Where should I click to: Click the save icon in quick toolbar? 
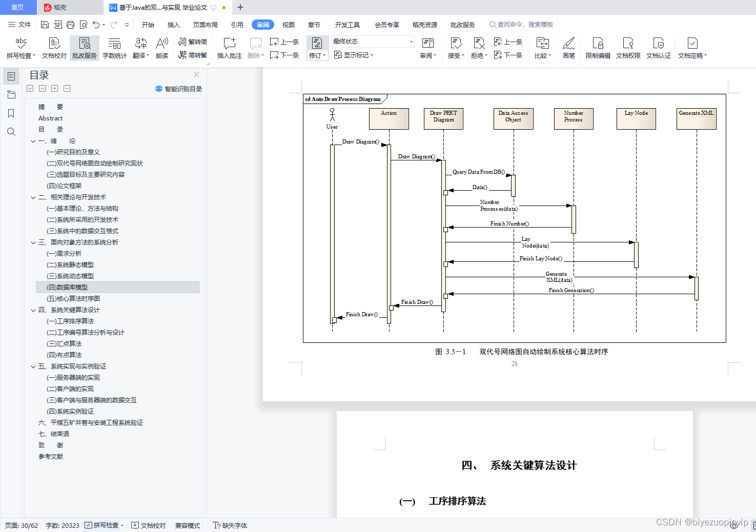45,25
